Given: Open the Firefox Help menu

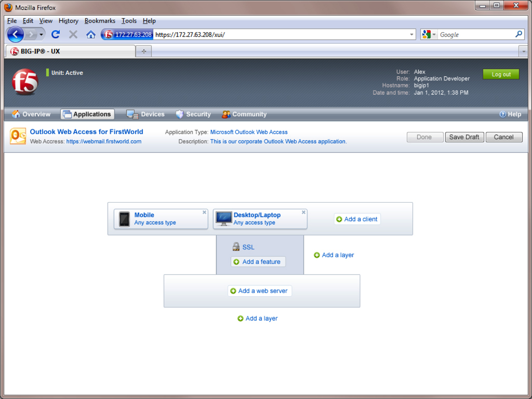Looking at the screenshot, I should coord(149,21).
